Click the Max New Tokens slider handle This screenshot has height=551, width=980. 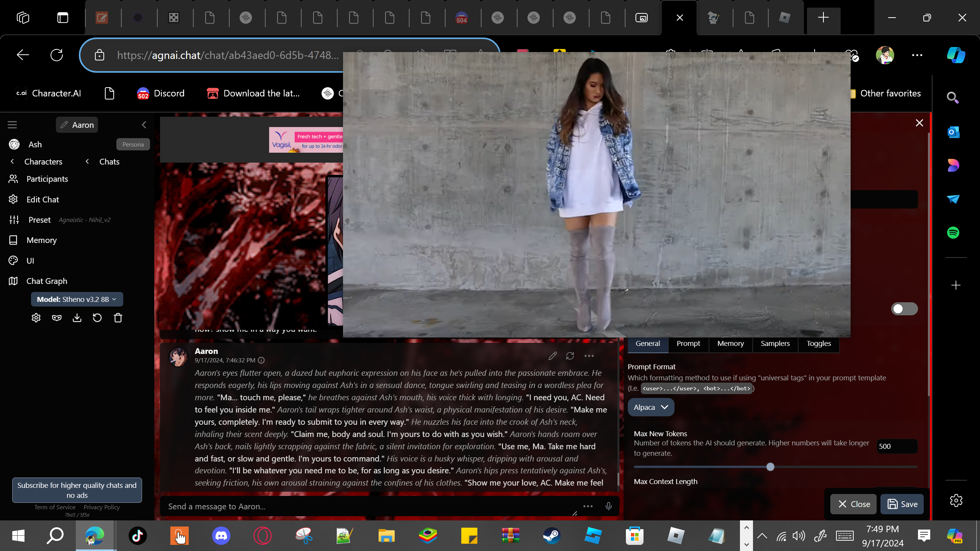pos(770,467)
